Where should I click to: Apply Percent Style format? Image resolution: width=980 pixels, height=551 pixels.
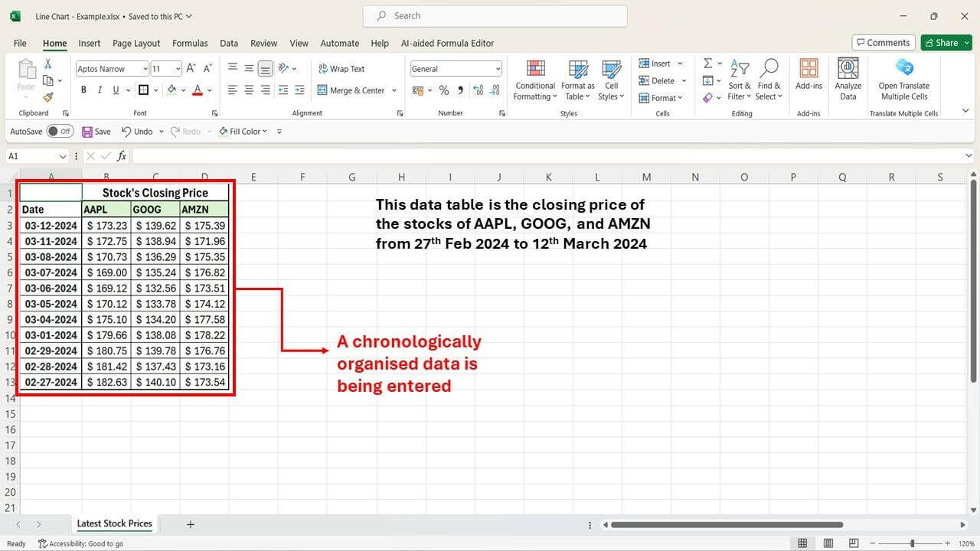point(443,90)
